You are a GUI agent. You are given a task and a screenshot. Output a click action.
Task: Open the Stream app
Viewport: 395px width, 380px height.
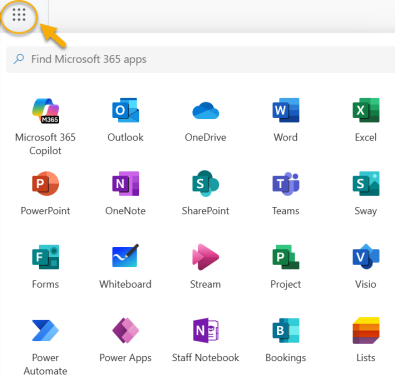[x=206, y=257]
